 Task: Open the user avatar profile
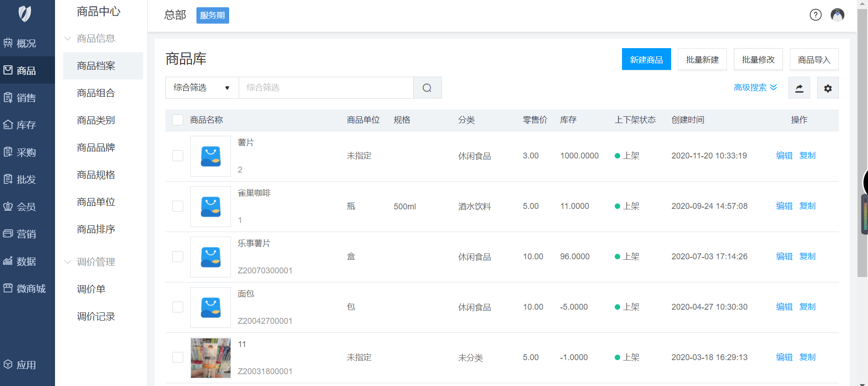coord(837,15)
